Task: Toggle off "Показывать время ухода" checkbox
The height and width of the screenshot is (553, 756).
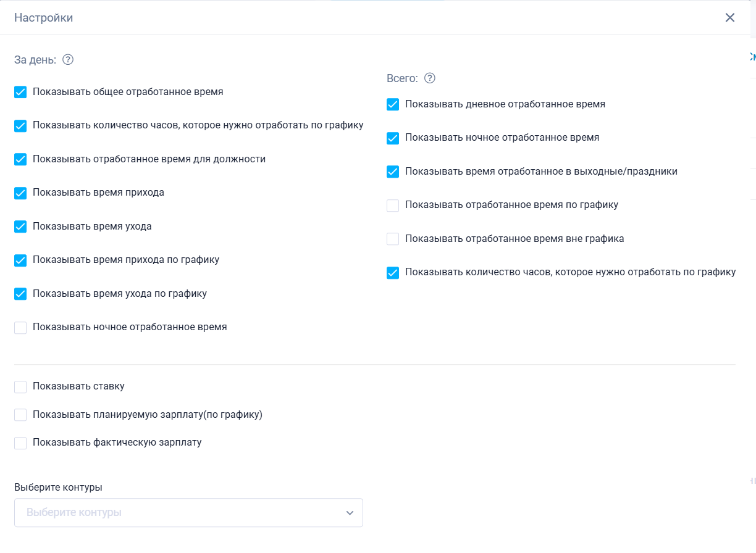Action: click(x=20, y=227)
